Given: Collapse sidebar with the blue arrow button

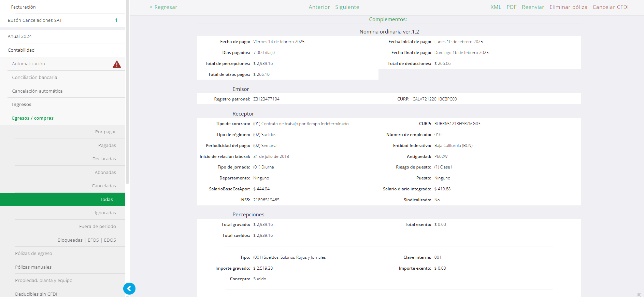Looking at the screenshot, I should (129, 289).
